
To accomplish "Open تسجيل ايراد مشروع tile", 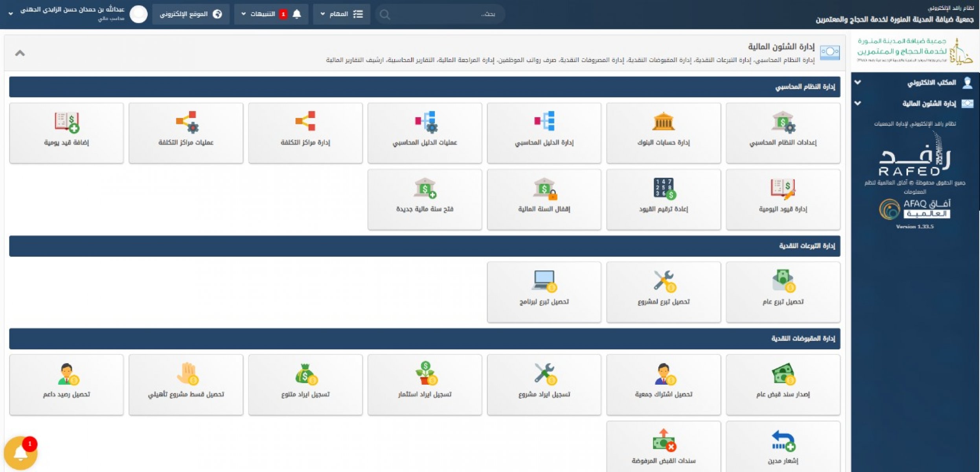I will click(x=544, y=385).
